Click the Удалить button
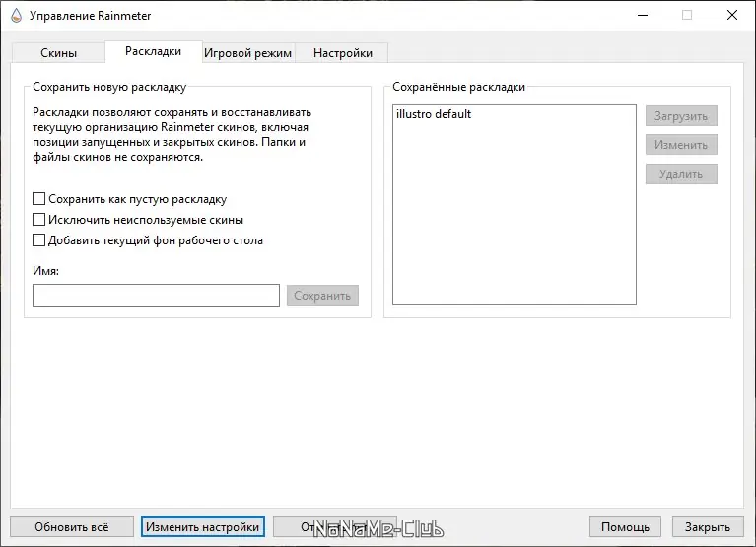Viewport: 756px width, 547px height. coord(681,174)
